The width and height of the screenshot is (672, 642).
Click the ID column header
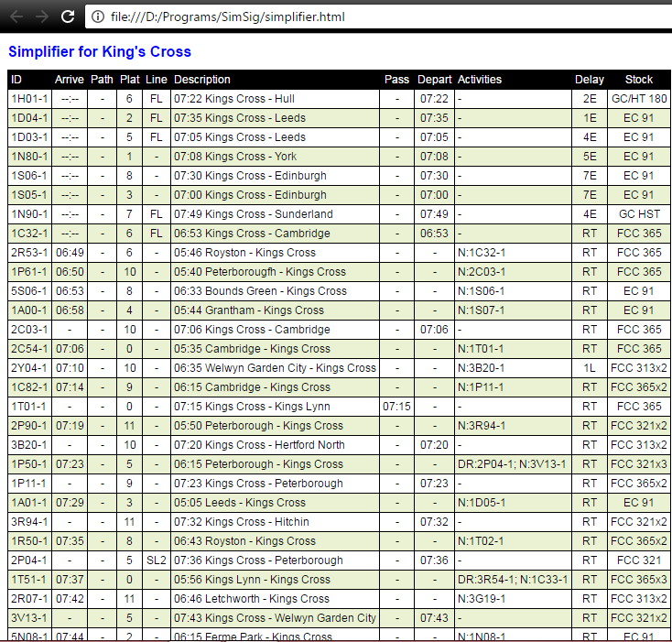(16, 80)
